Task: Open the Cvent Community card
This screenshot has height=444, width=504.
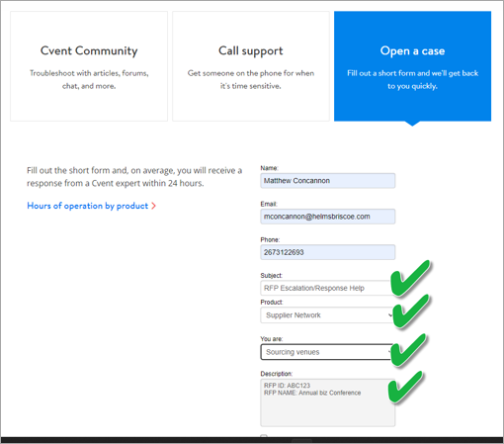Action: click(x=89, y=66)
